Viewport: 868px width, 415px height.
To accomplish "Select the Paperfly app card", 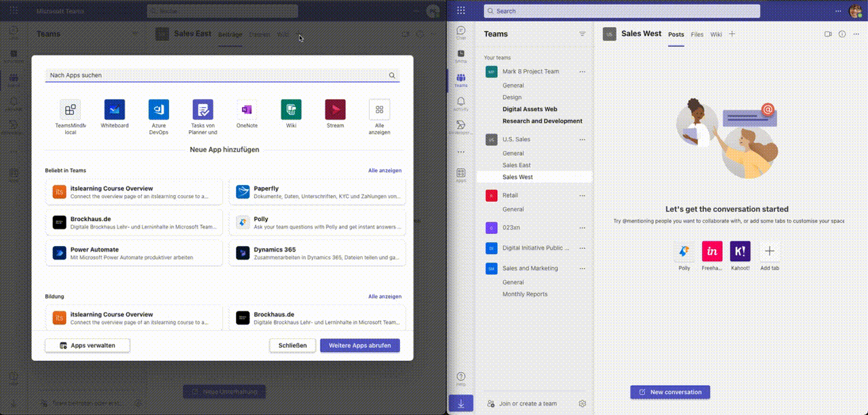I will click(317, 193).
